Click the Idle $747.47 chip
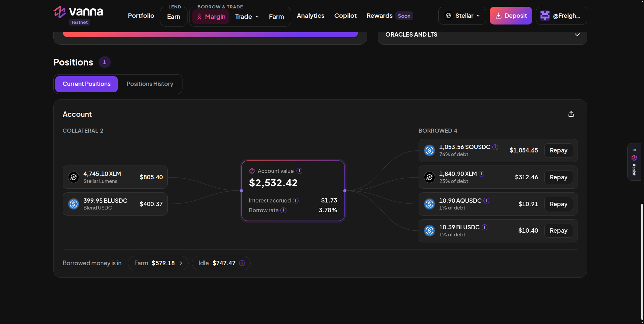Image resolution: width=644 pixels, height=324 pixels. click(x=221, y=263)
